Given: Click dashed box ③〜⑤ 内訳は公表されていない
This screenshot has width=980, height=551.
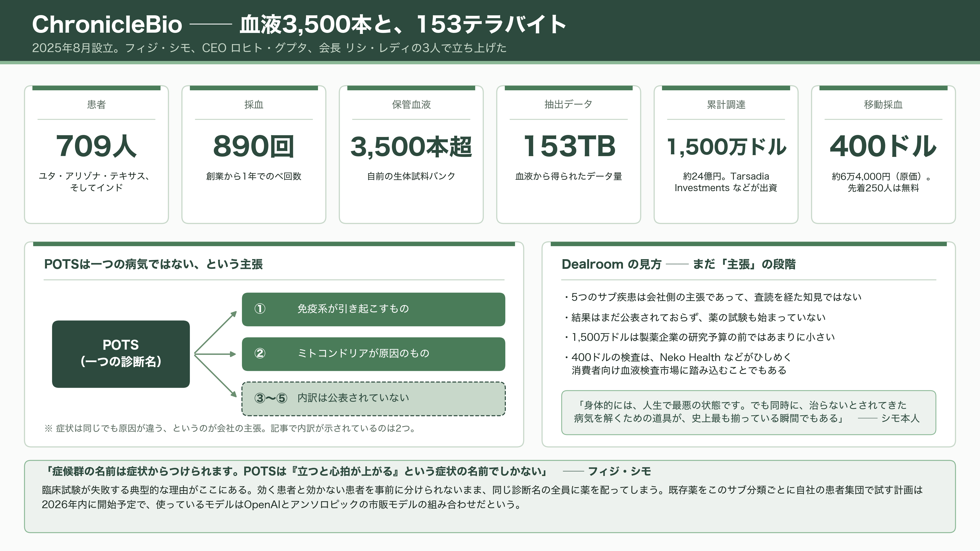Looking at the screenshot, I should click(374, 398).
